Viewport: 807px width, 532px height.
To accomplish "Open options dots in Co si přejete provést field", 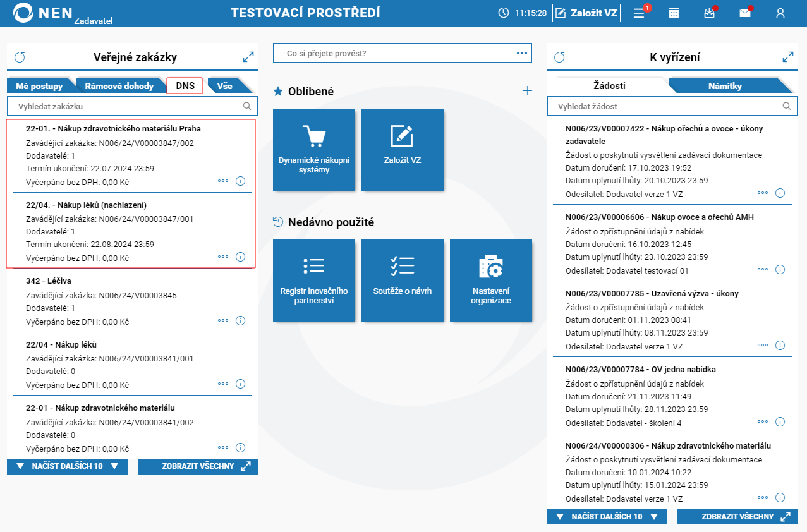I will click(x=521, y=53).
